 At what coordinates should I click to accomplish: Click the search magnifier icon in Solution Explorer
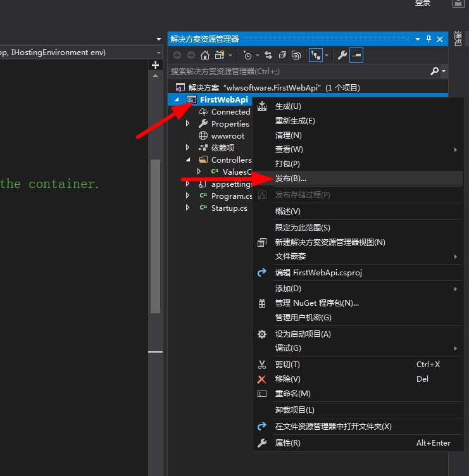point(434,72)
